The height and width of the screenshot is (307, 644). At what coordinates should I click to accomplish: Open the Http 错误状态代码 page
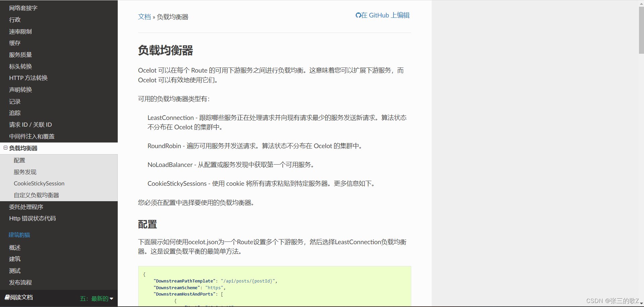(x=32, y=218)
